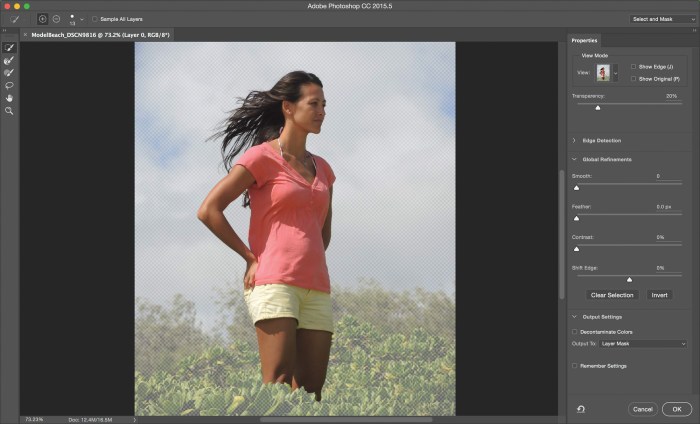
Task: Click the Feather slider handle
Action: pyautogui.click(x=576, y=218)
